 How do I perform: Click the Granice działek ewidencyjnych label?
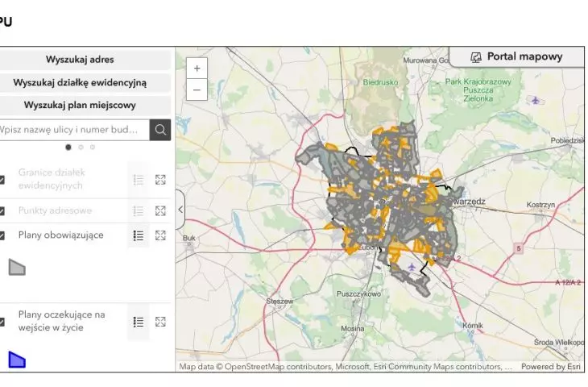coord(52,179)
